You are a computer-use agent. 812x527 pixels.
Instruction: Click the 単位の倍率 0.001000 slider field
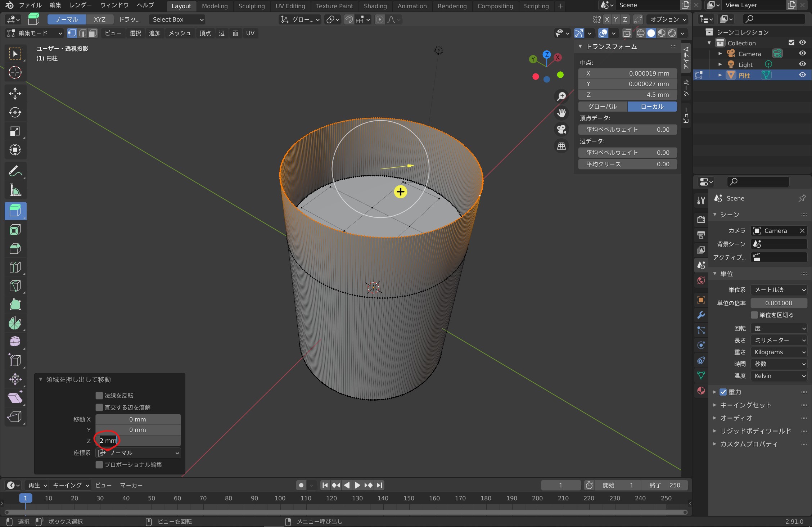pyautogui.click(x=779, y=303)
